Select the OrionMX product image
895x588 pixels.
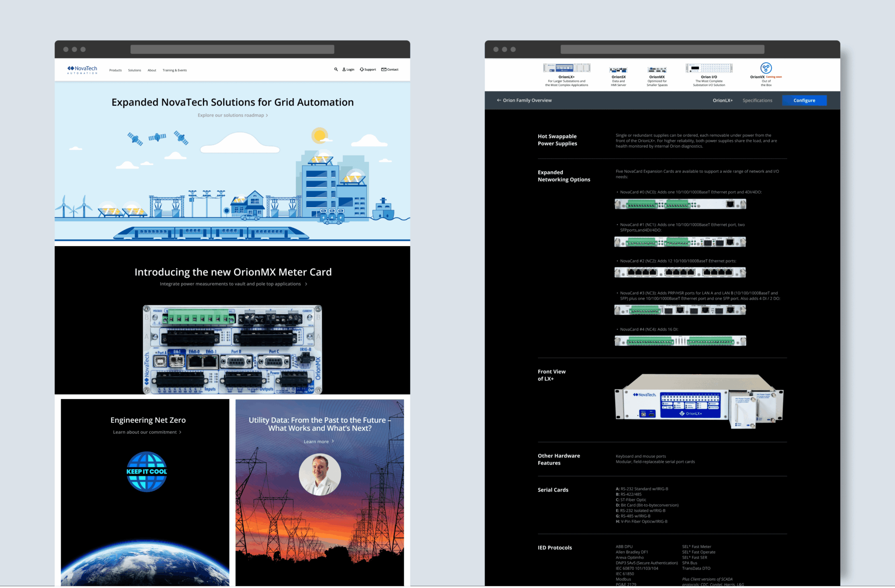[x=657, y=70]
